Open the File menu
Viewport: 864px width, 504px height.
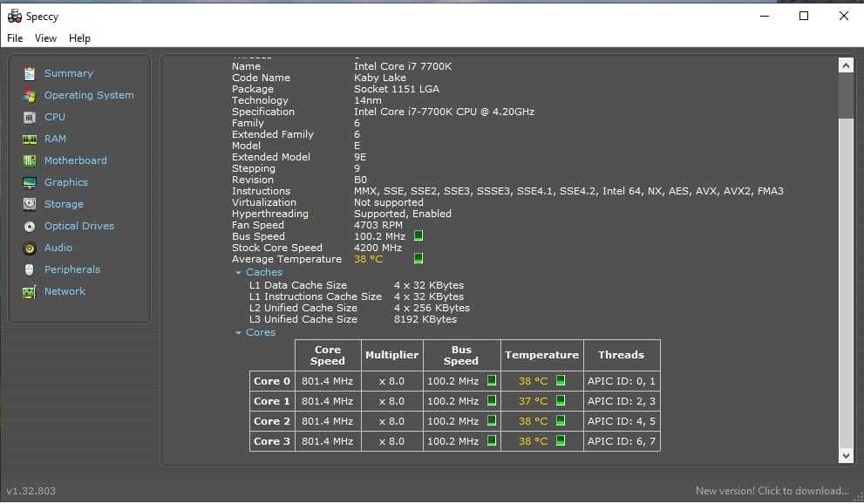(15, 38)
